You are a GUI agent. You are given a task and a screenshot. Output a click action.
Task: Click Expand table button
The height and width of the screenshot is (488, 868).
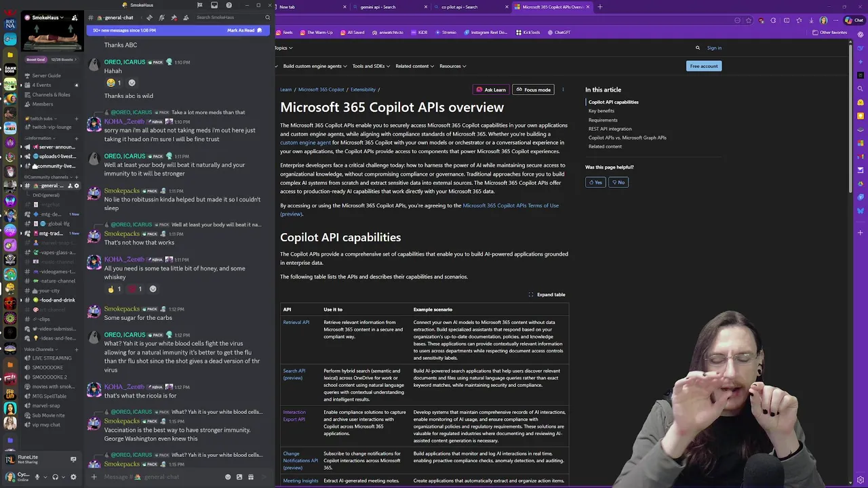pos(547,295)
